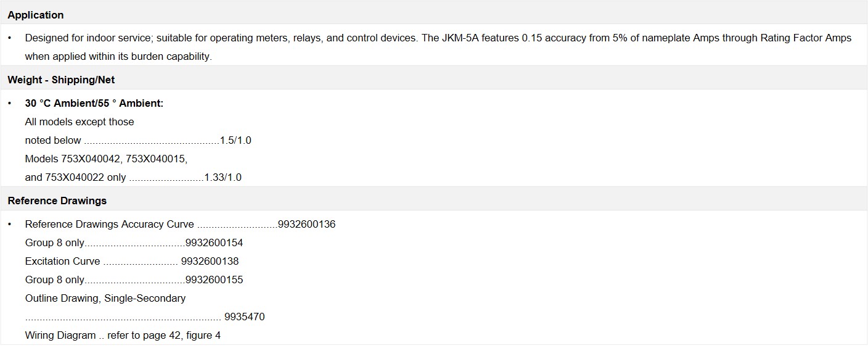Click the 'All models except those' line
Screen dimensions: 868x348
click(80, 122)
